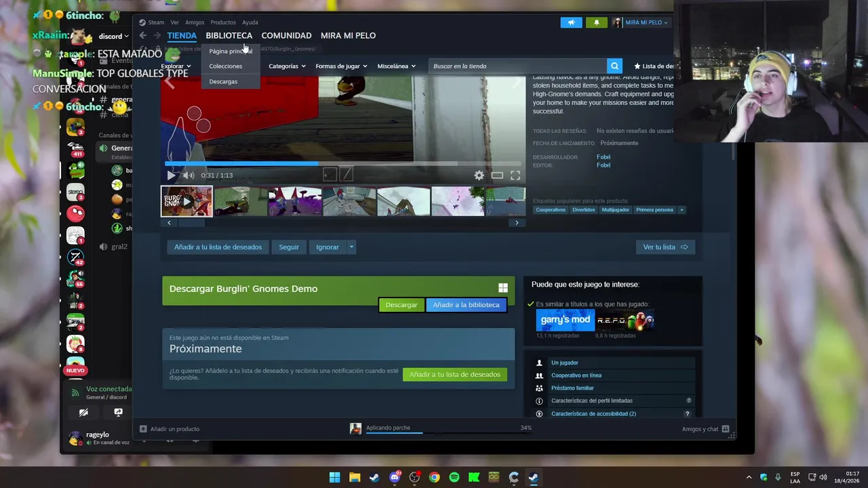Seek within the trailer progress bar
This screenshot has height=488, width=868.
coord(343,163)
